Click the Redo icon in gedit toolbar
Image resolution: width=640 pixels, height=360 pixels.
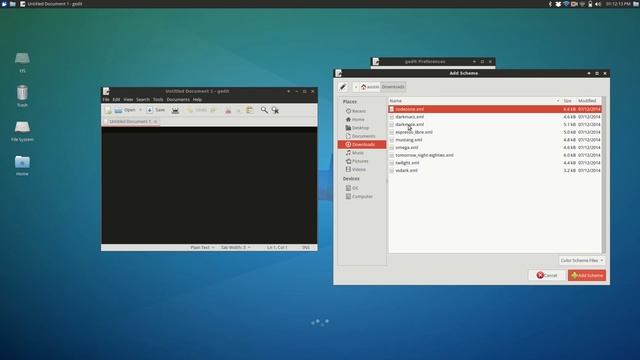point(213,110)
